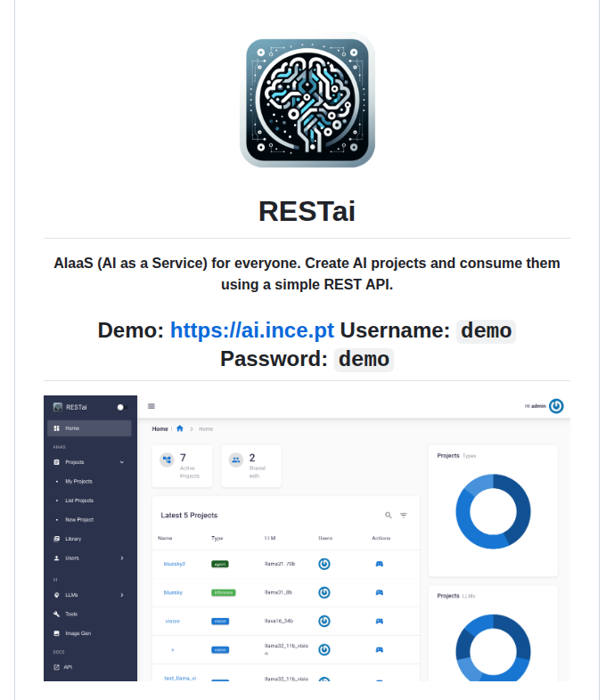Click the Shared with people icon
Screen dimensions: 614x700
(236, 460)
